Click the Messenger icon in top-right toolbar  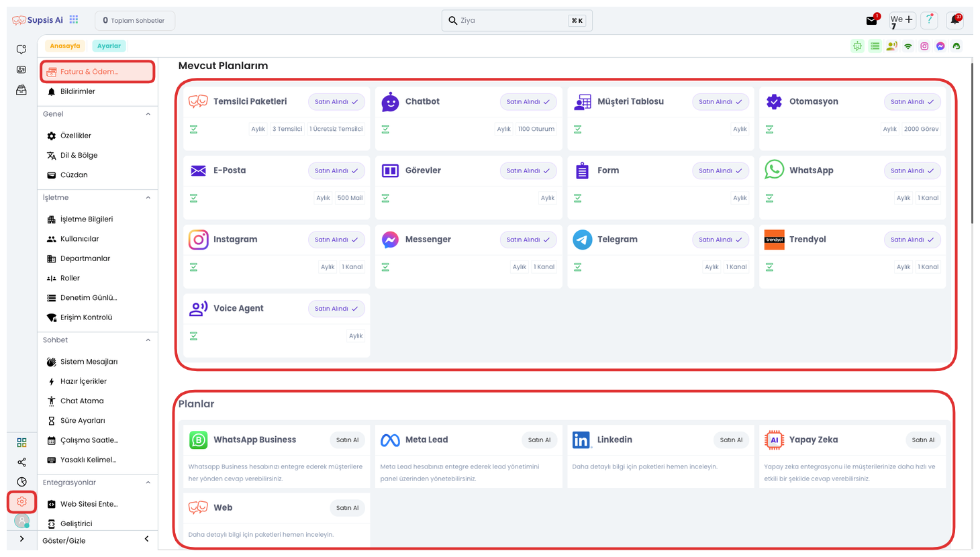(940, 46)
